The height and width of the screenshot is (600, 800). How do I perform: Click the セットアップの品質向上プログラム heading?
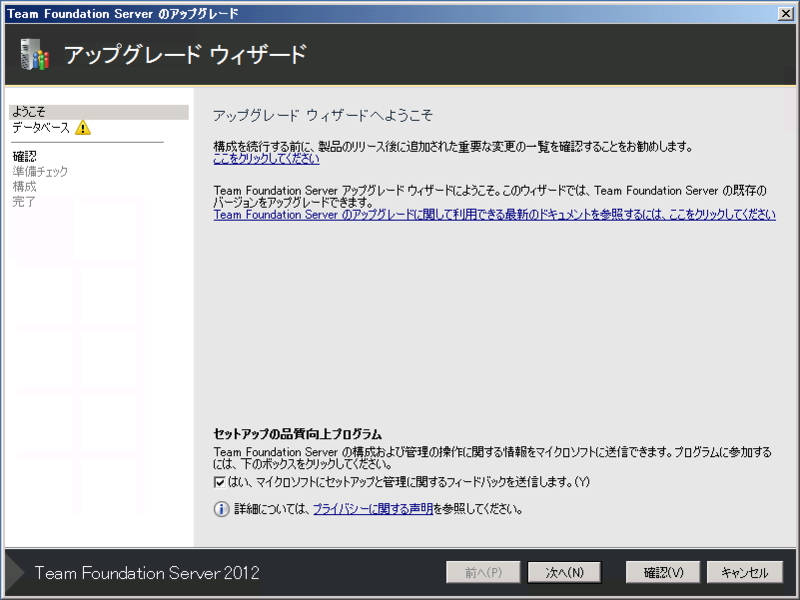pyautogui.click(x=297, y=434)
